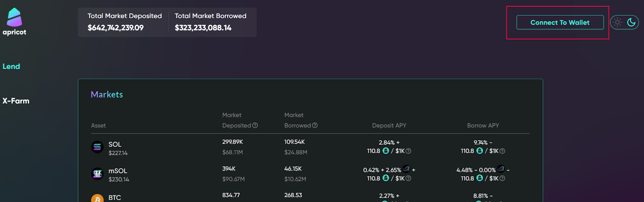Select the Borrow APY column header
The height and width of the screenshot is (202, 644).
(483, 125)
